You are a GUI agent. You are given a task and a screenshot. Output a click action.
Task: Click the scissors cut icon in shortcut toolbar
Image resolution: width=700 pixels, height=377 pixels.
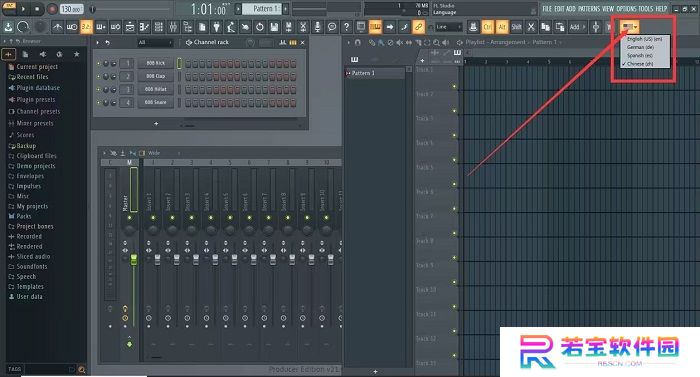[x=531, y=27]
